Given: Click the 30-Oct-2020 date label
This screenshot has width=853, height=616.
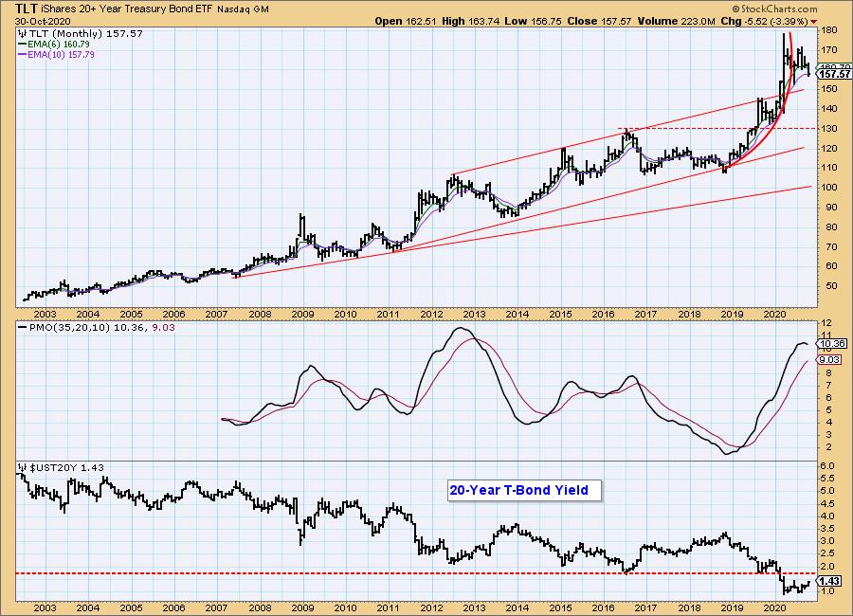Looking at the screenshot, I should pos(43,21).
